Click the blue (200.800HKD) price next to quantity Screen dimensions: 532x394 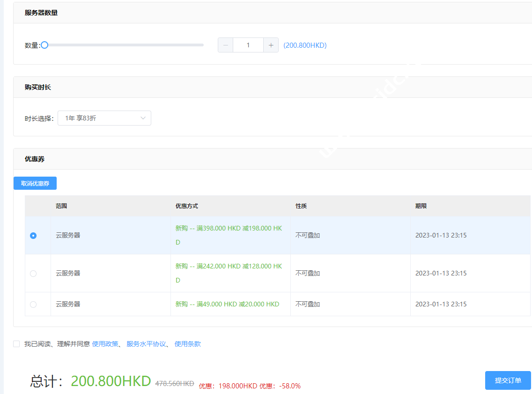tap(305, 45)
